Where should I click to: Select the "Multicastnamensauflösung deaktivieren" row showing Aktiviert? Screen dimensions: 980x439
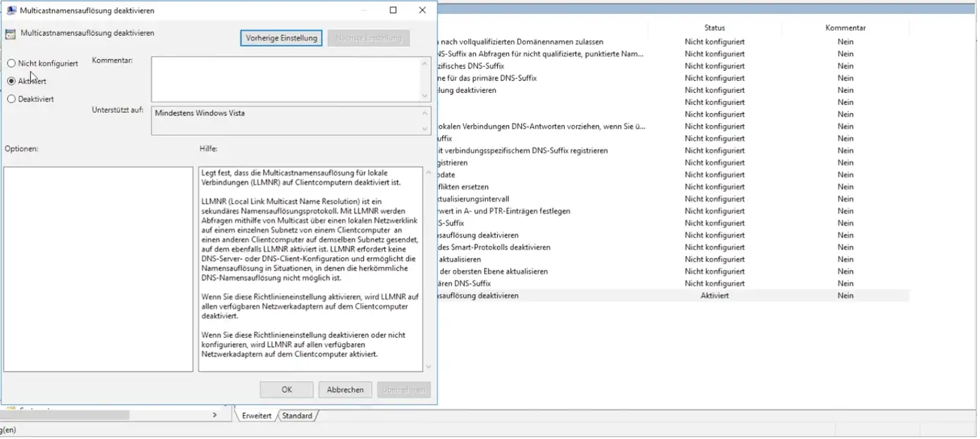pos(673,296)
